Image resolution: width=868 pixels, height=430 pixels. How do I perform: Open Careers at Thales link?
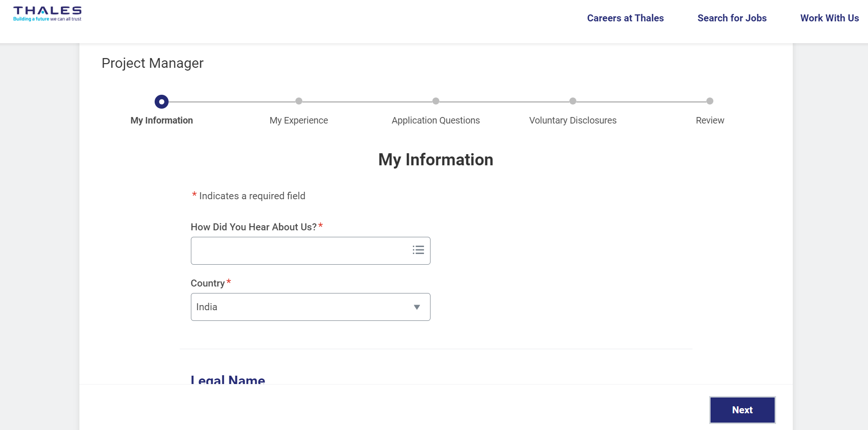625,18
